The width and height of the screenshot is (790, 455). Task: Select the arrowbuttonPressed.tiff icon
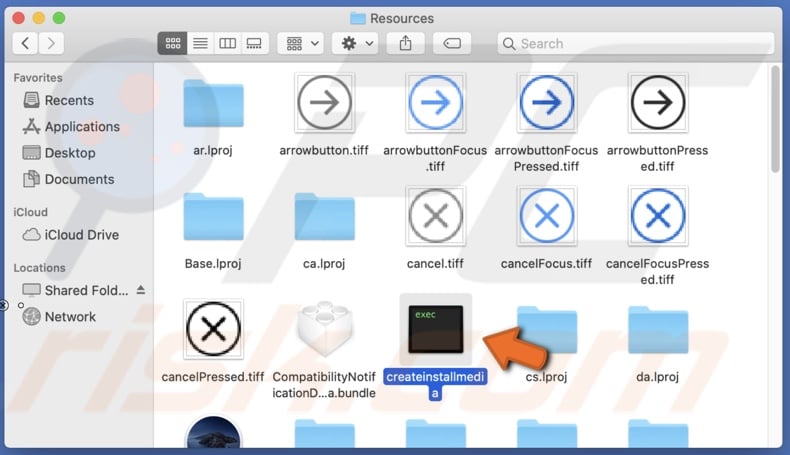pyautogui.click(x=657, y=103)
